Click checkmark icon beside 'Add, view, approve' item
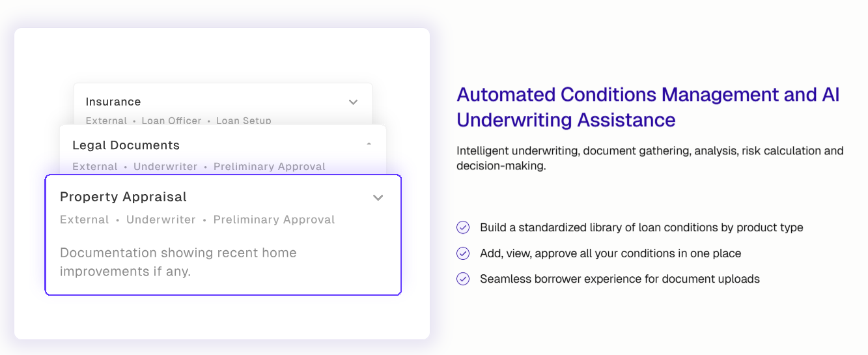 coord(463,253)
